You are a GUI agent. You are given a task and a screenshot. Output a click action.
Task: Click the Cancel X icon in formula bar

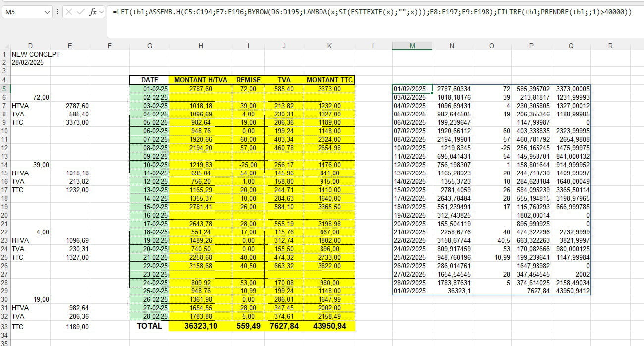69,12
